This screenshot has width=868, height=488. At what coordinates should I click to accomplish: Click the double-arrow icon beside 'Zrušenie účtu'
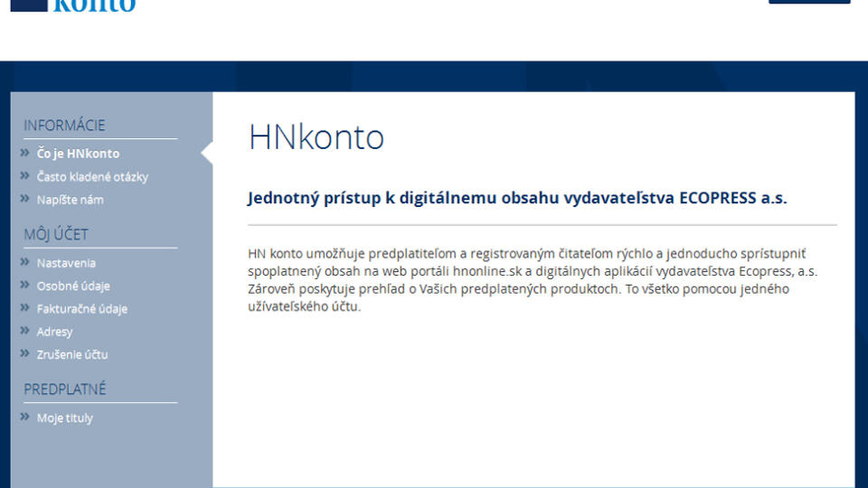click(25, 353)
